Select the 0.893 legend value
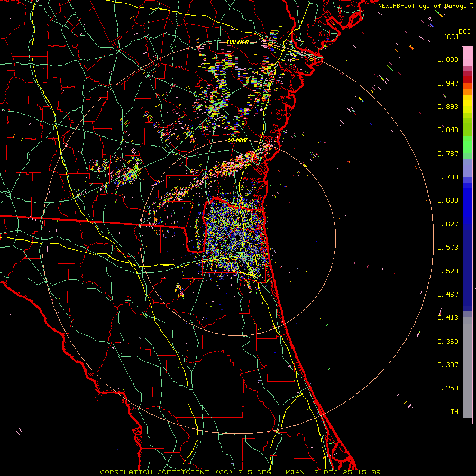The width and height of the screenshot is (476, 476). click(x=448, y=106)
